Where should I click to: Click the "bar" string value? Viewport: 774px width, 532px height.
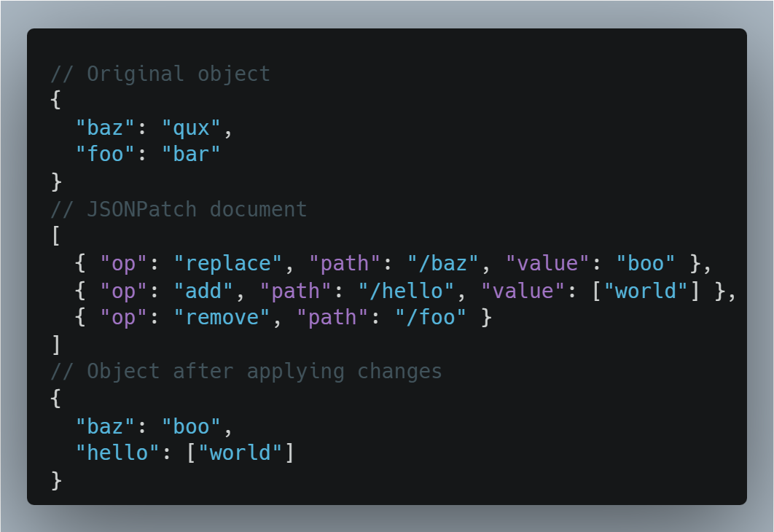(192, 155)
